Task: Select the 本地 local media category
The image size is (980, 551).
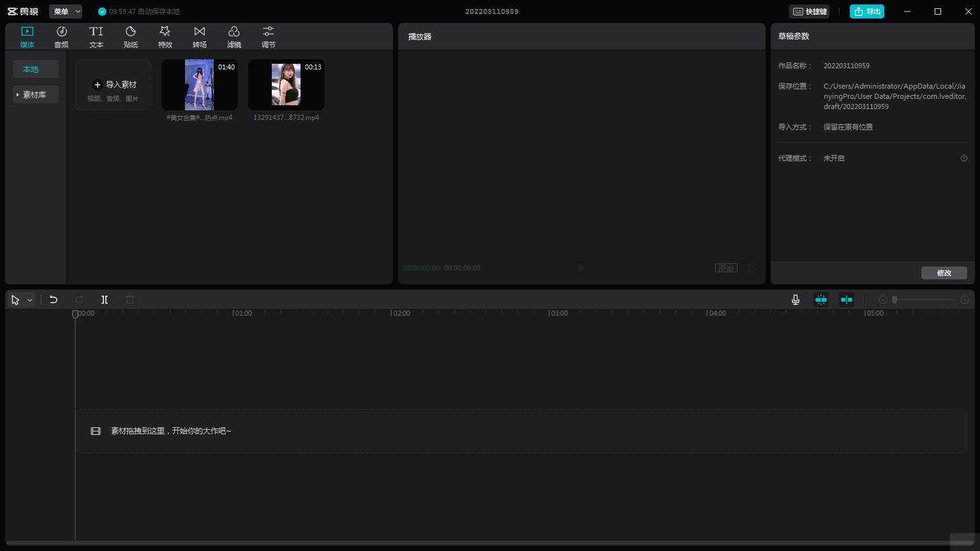Action: tap(36, 69)
